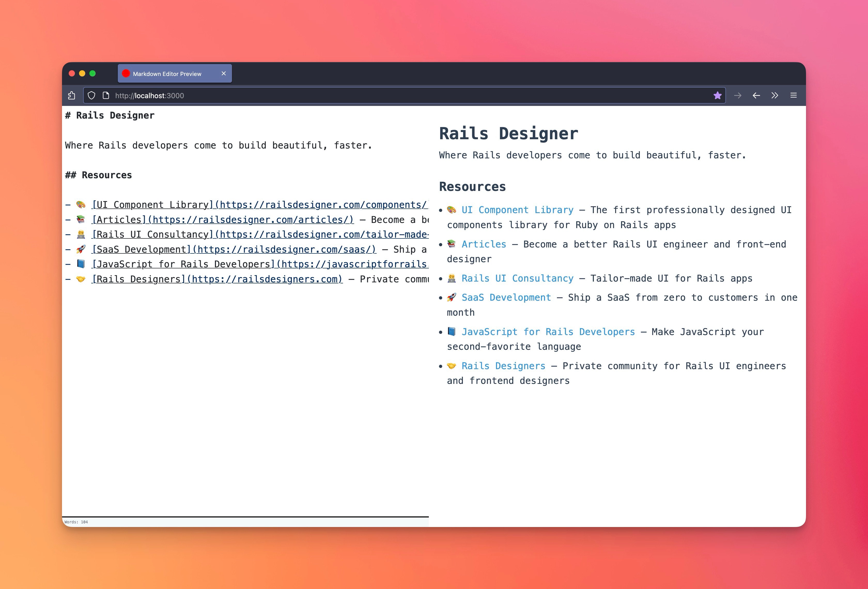Click the rocket emoji beside SaaS Development preview
Image resolution: width=868 pixels, height=589 pixels.
pos(452,298)
